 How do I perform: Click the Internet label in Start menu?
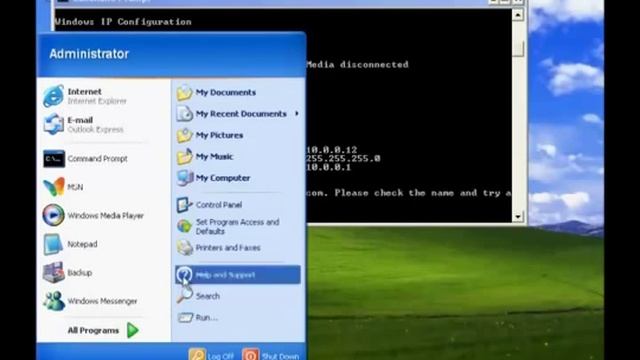84,91
